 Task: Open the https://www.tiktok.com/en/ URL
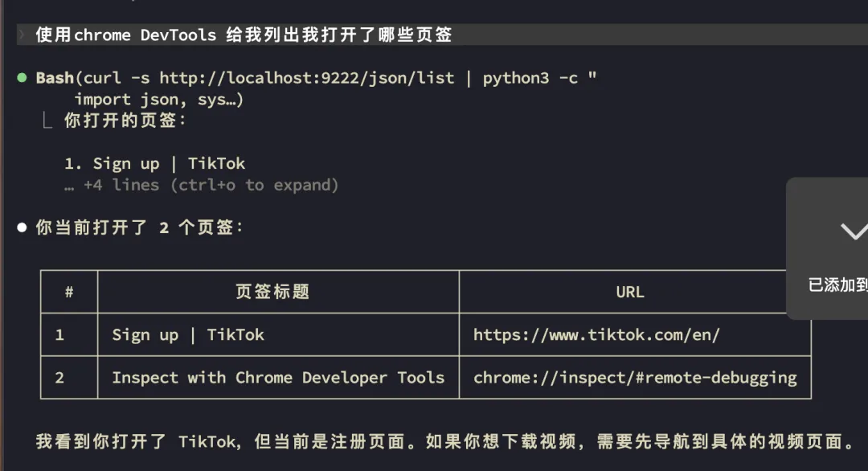pos(596,334)
